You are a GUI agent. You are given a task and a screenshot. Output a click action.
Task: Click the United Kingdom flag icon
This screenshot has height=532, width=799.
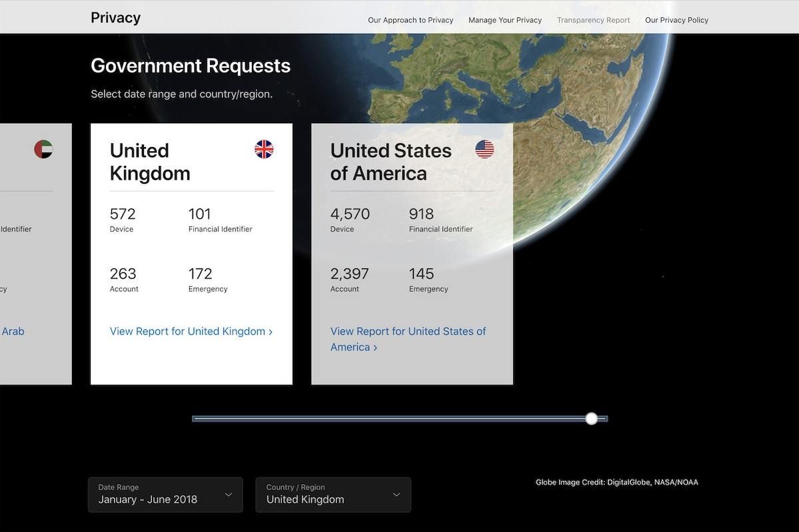click(x=264, y=149)
